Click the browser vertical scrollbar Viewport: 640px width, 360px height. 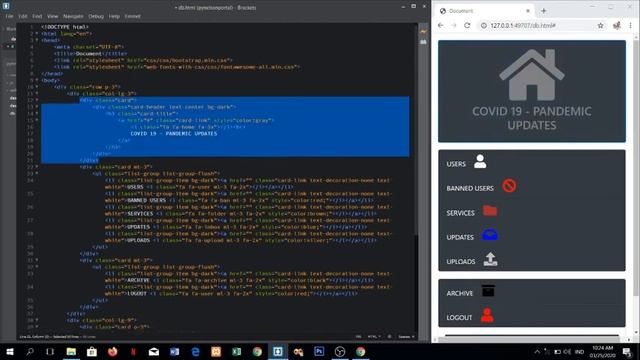coord(636,167)
